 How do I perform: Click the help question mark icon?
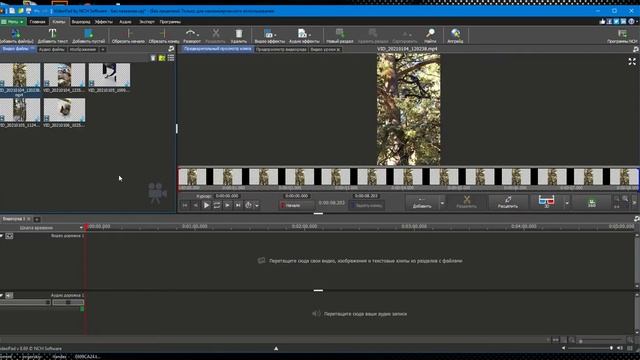631,22
